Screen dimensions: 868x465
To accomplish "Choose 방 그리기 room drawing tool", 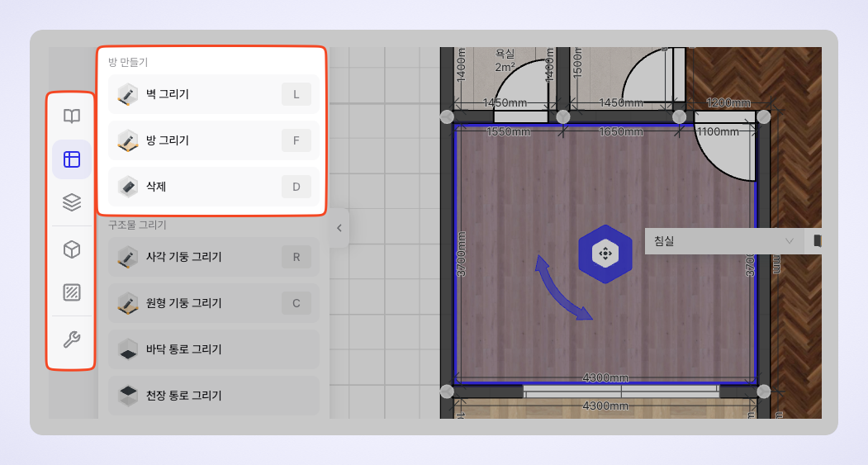I will coord(214,140).
